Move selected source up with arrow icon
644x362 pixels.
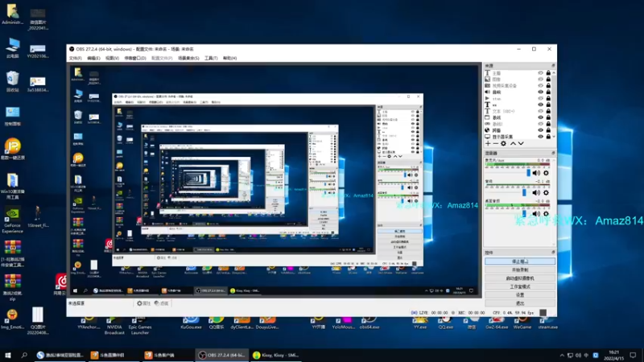(x=513, y=143)
